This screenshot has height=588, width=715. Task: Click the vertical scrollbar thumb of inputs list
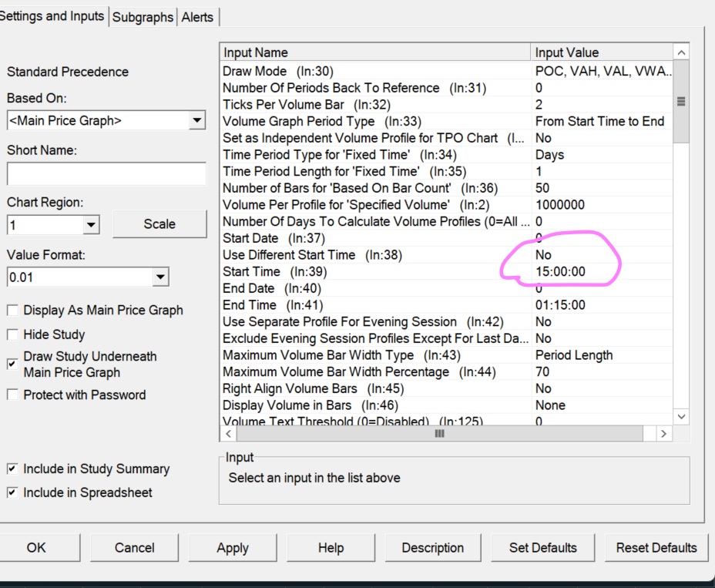[681, 101]
